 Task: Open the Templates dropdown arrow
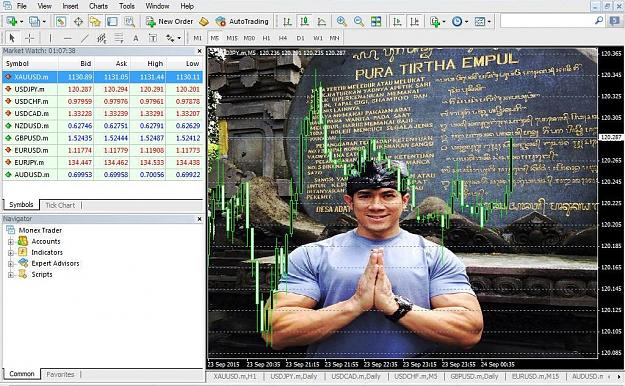489,22
